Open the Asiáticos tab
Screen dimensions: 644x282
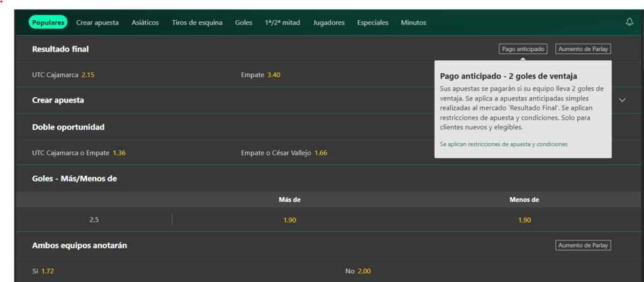(x=145, y=23)
